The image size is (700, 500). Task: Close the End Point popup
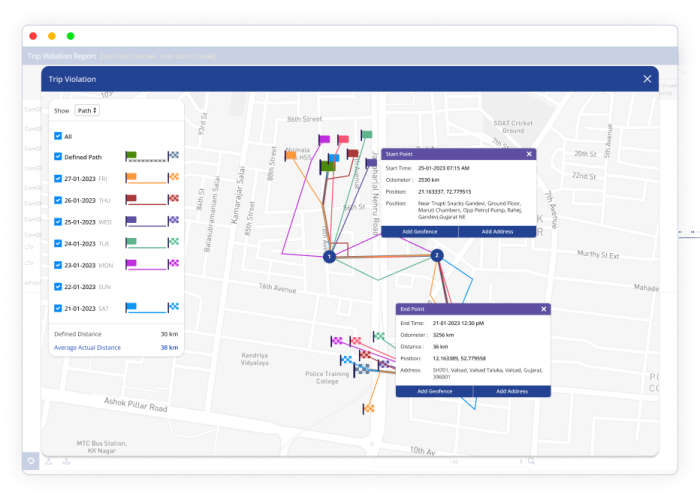(x=543, y=309)
